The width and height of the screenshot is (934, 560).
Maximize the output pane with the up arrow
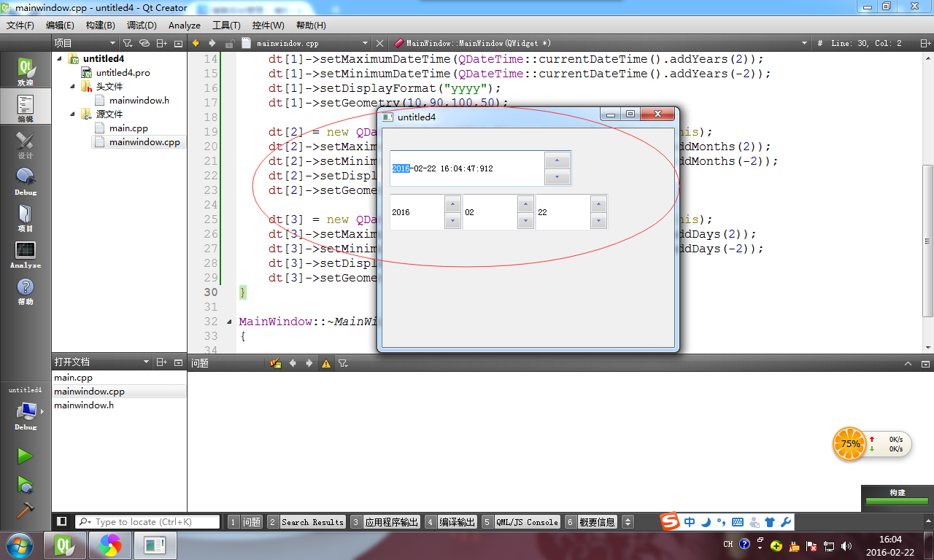(x=908, y=363)
